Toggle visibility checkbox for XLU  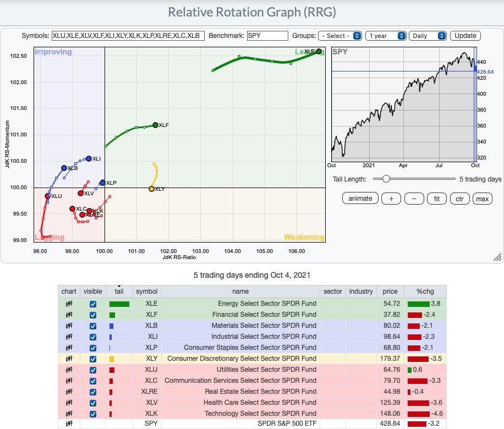pos(93,370)
